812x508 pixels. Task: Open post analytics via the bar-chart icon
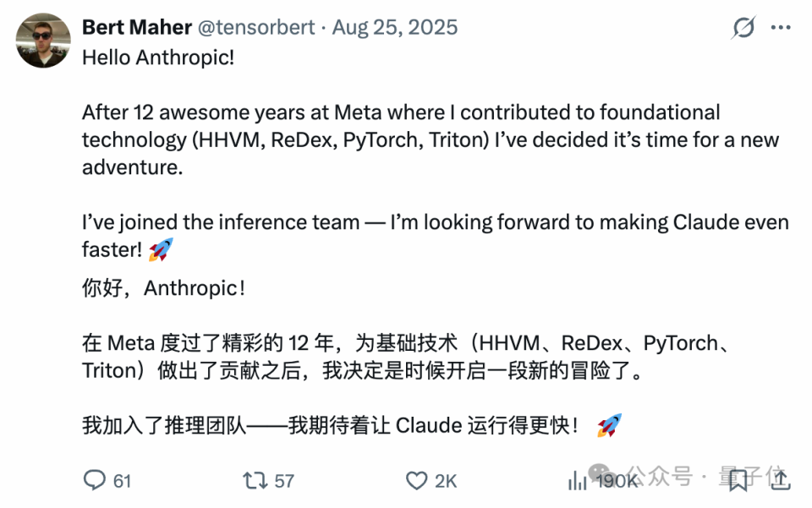(x=577, y=480)
